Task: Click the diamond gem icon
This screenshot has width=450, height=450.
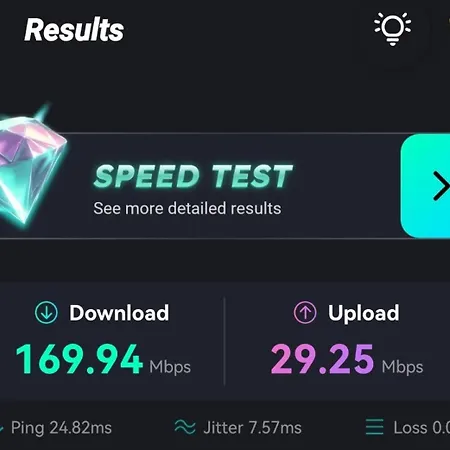Action: tap(30, 166)
